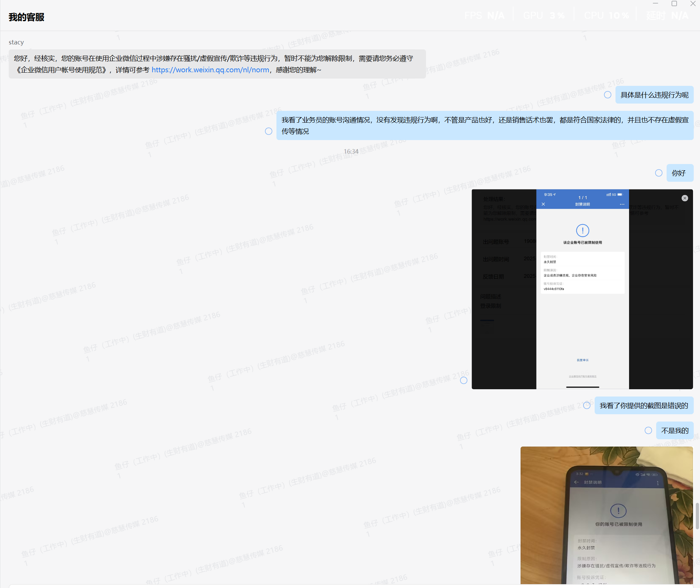The image size is (700, 588).
Task: Minimize the customer service window
Action: 655,4
